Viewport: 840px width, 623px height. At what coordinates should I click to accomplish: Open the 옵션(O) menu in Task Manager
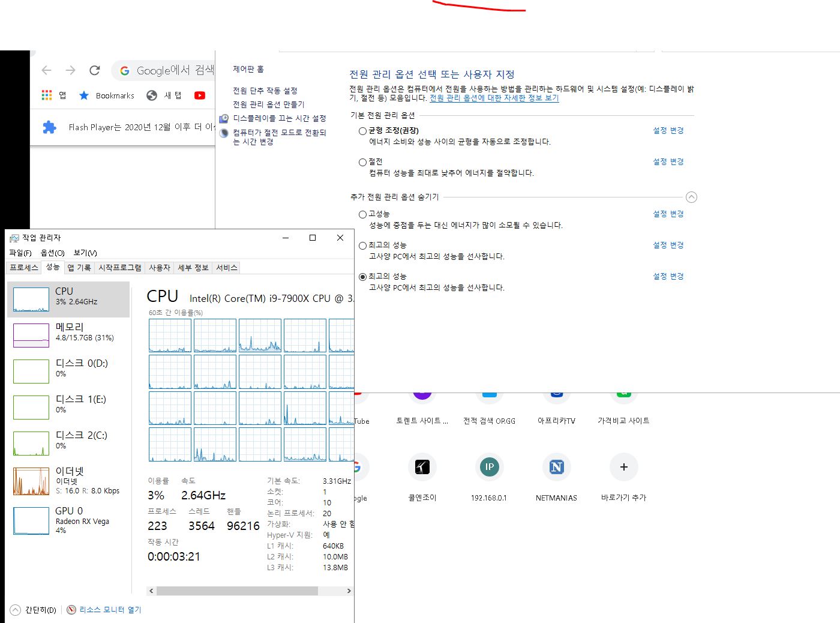pos(53,253)
